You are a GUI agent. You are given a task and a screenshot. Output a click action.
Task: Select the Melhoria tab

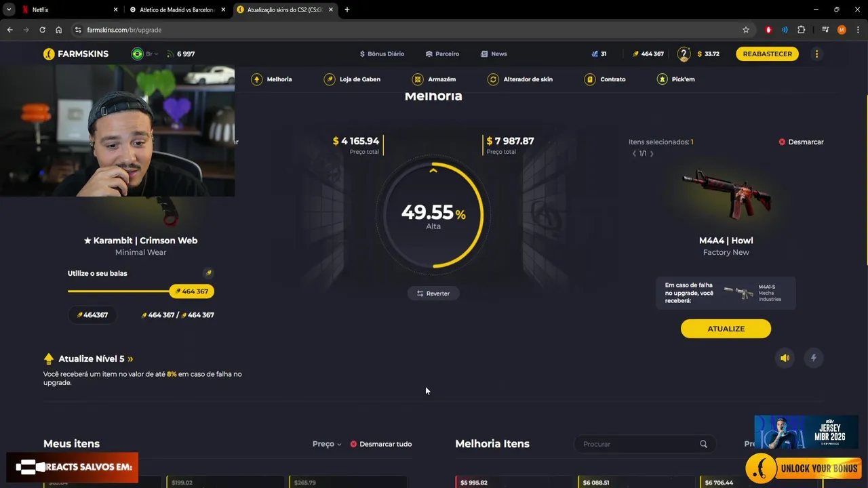point(271,79)
